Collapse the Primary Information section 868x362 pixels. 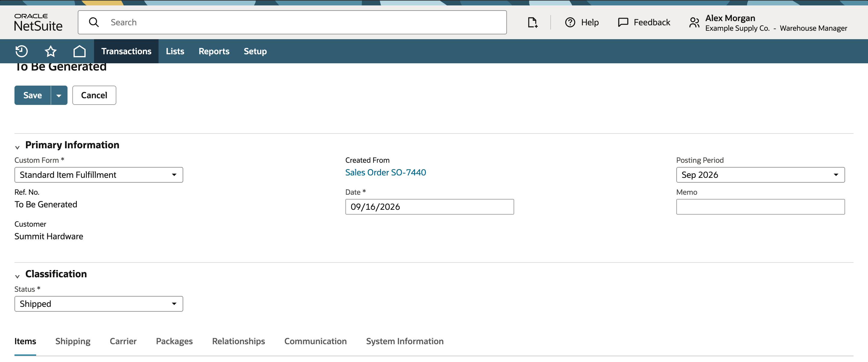[x=17, y=147]
